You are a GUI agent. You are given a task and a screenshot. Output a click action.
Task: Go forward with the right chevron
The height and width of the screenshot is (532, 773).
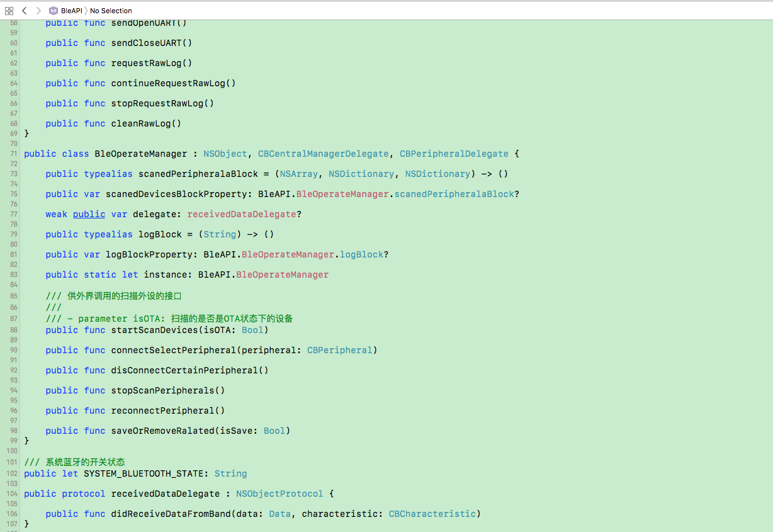click(38, 11)
